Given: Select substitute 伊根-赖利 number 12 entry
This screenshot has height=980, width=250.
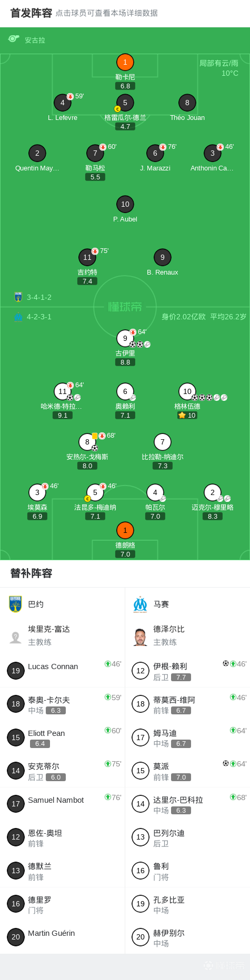Looking at the screenshot, I should (187, 670).
